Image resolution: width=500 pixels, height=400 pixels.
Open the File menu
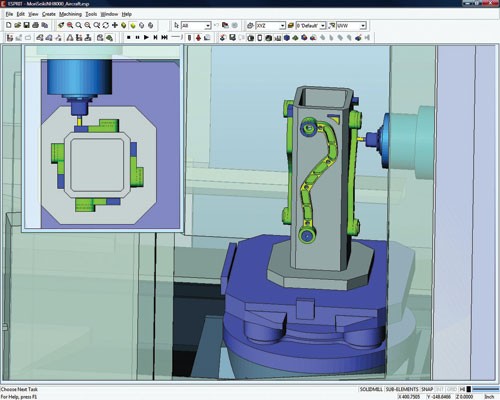click(9, 14)
